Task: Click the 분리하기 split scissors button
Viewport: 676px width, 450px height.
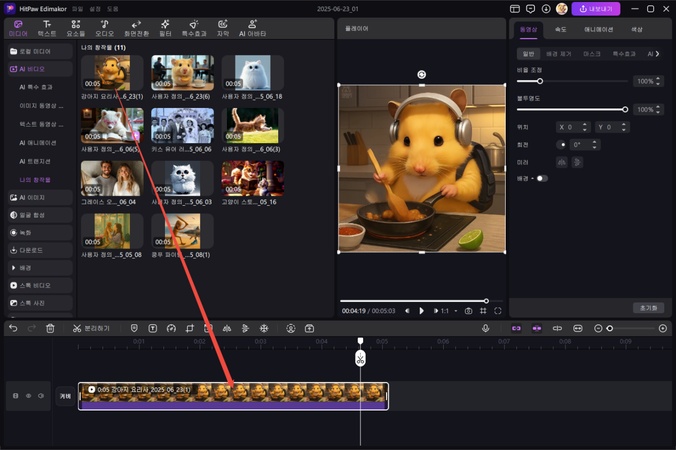Action: 91,328
